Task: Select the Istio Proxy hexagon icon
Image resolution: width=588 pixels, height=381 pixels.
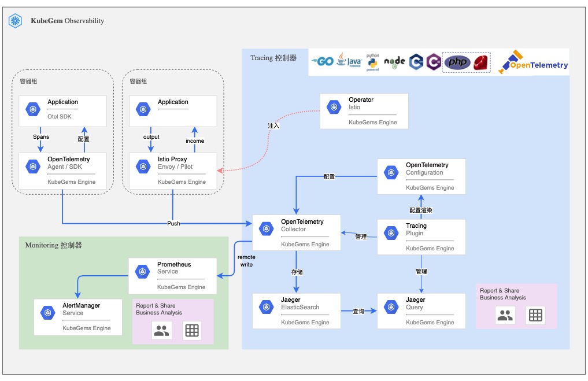Action: 143,167
